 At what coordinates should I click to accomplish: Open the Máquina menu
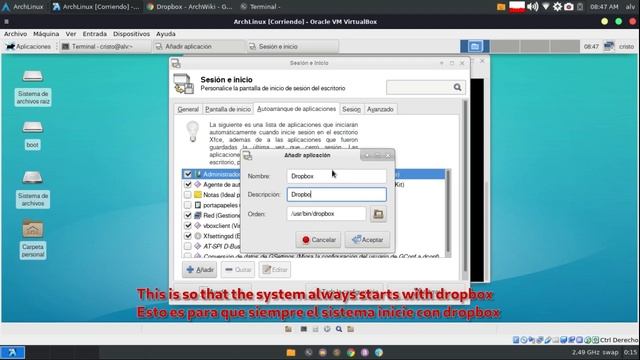46,34
